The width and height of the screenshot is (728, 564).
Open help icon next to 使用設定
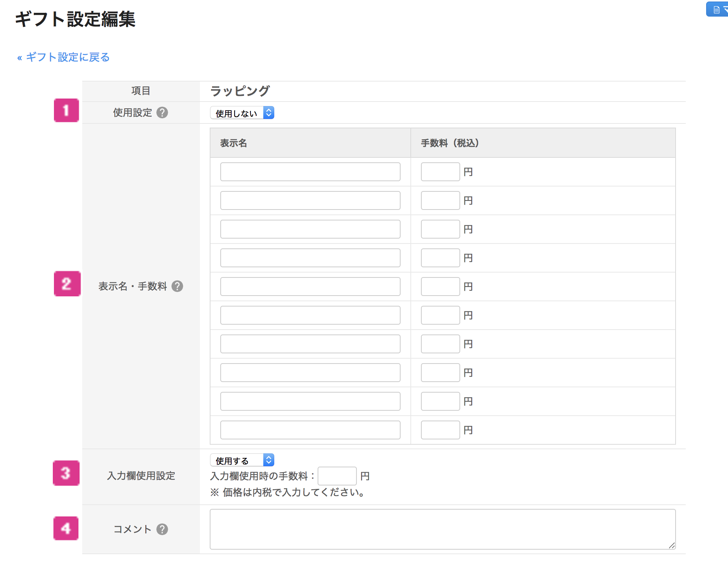[162, 112]
